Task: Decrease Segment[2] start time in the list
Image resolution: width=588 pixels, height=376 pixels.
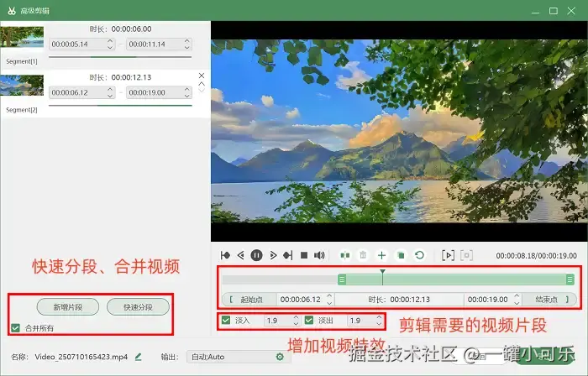Action: point(110,96)
